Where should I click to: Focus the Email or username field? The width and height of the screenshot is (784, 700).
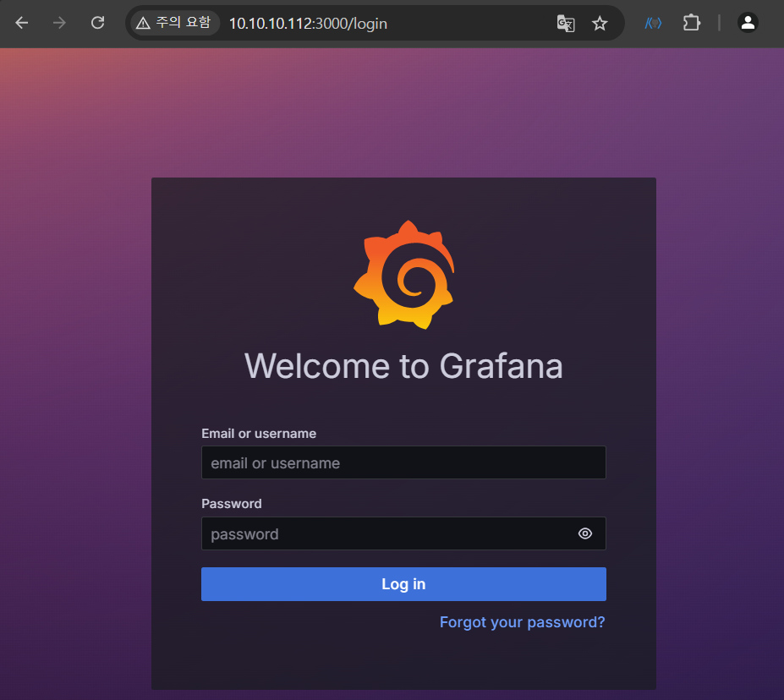click(403, 462)
